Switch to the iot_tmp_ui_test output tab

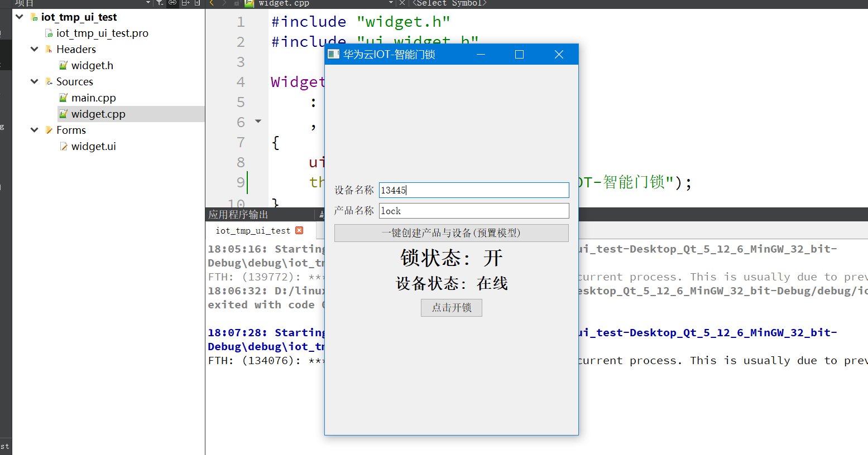[253, 230]
